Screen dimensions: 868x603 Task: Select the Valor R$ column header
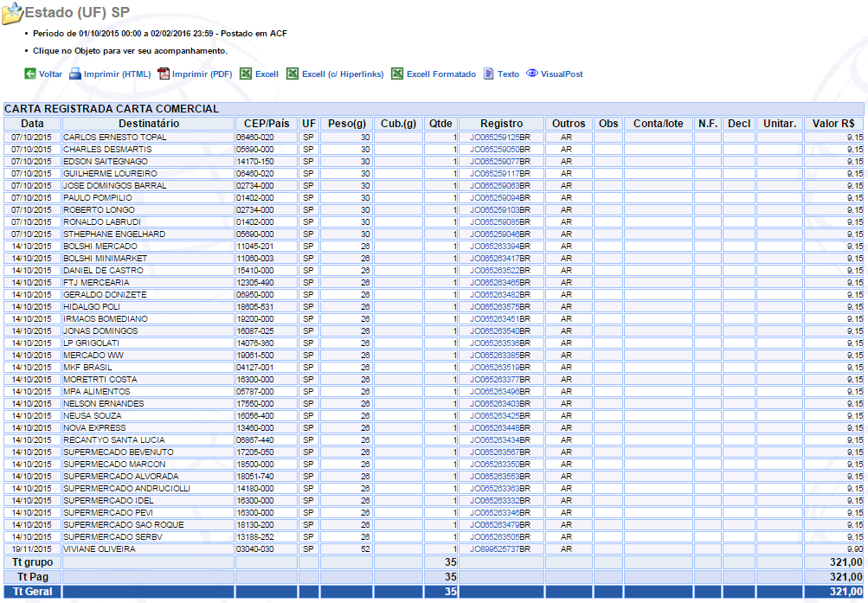click(833, 124)
